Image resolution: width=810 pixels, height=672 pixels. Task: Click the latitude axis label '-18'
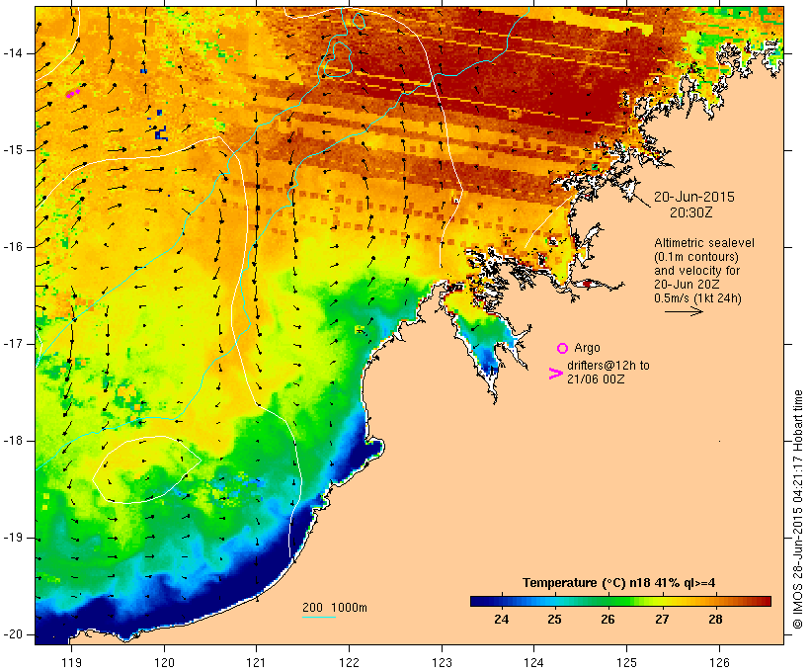pyautogui.click(x=12, y=441)
